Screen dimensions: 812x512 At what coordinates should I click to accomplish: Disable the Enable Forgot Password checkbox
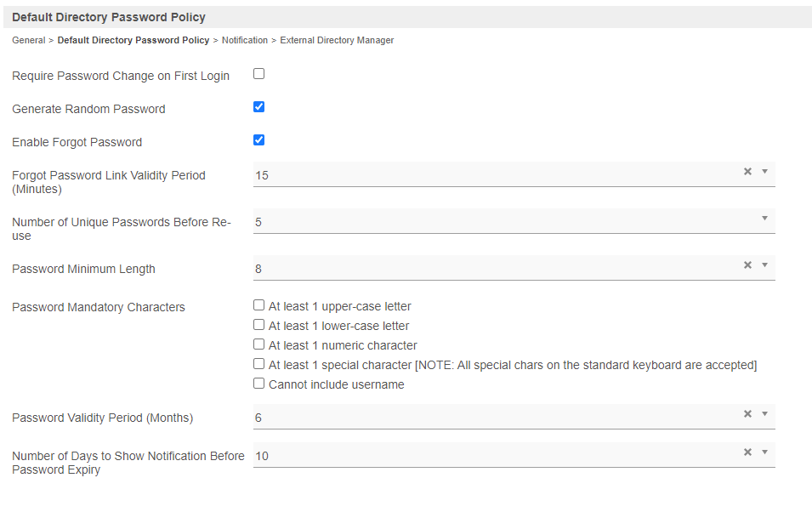[259, 140]
